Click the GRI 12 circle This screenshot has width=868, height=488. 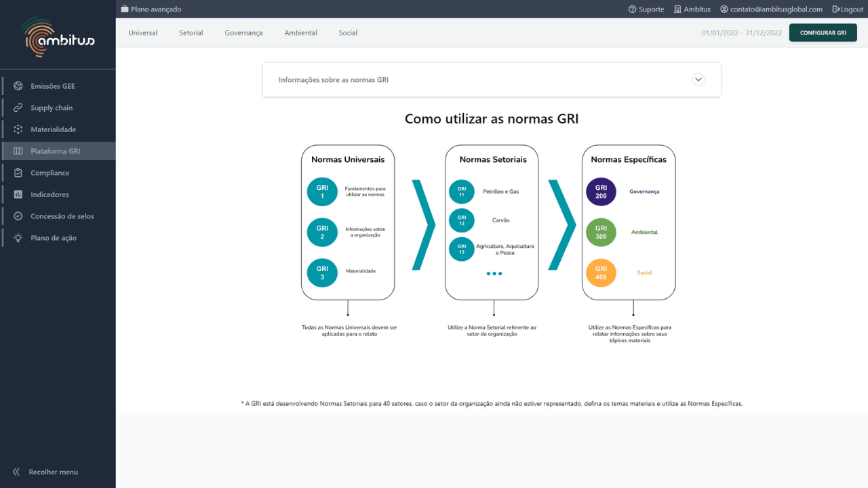(462, 220)
